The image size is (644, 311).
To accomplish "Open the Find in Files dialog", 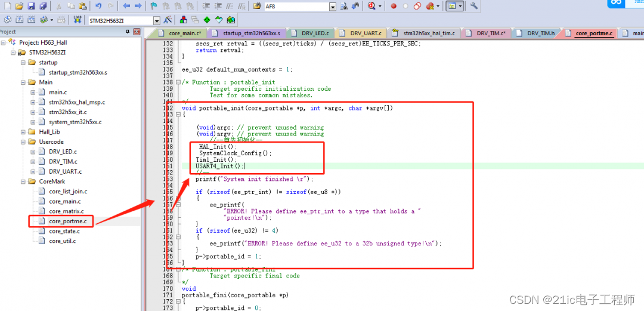I will coord(257,6).
